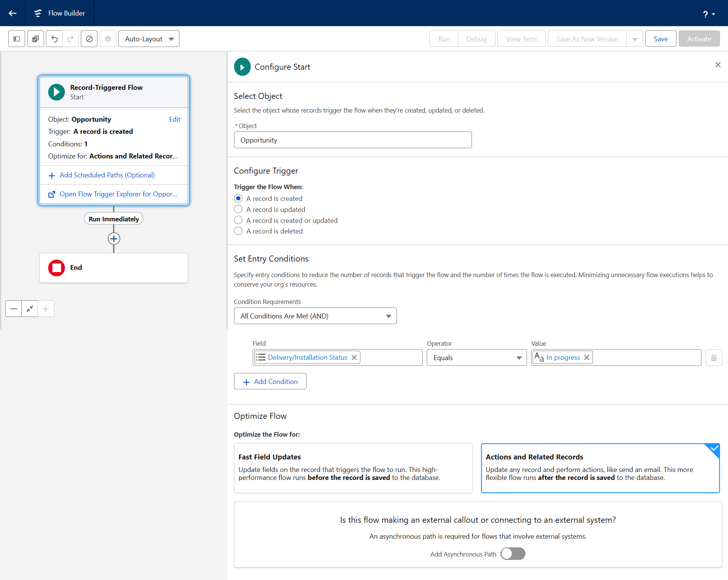728x580 pixels.
Task: Select the End element stop icon
Action: click(57, 268)
